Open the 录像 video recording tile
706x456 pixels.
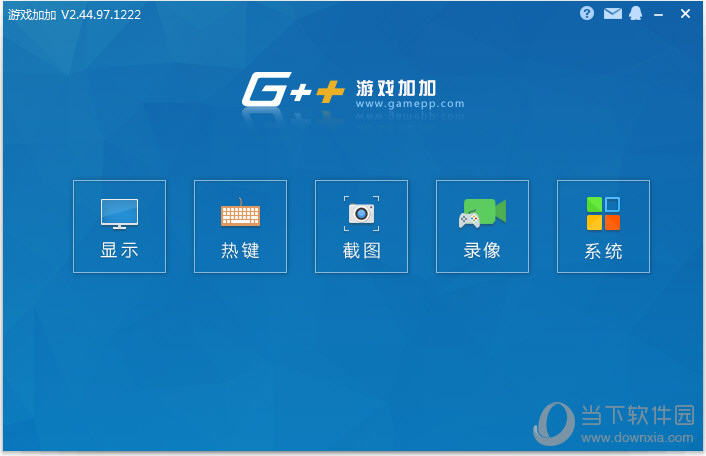click(x=483, y=226)
